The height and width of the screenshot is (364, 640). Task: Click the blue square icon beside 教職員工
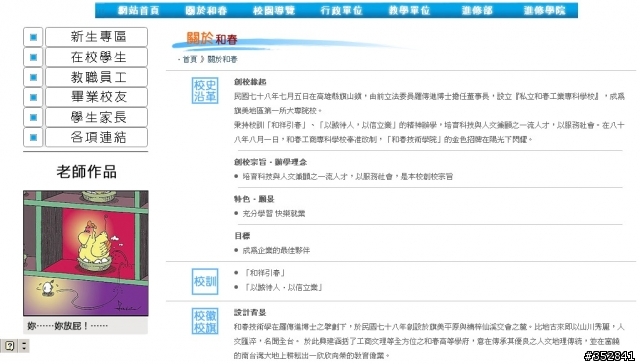[33, 77]
